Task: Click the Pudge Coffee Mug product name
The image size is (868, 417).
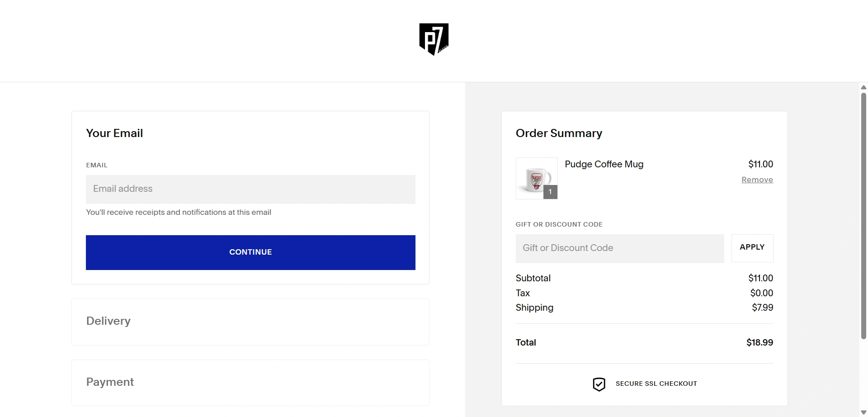Action: [x=604, y=164]
